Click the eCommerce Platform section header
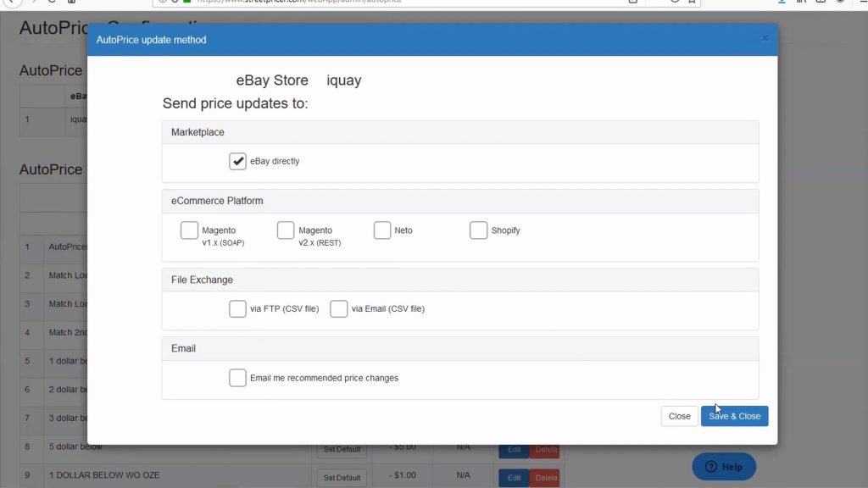Screen dimensions: 868x488 click(x=460, y=201)
